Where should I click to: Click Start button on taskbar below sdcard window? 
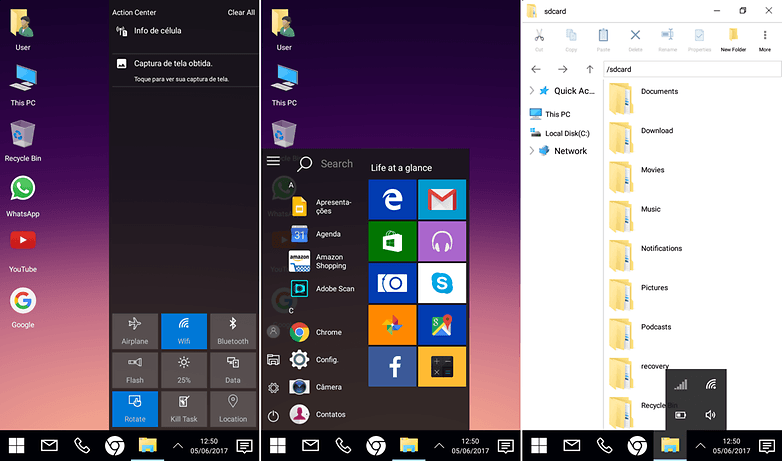[x=539, y=446]
